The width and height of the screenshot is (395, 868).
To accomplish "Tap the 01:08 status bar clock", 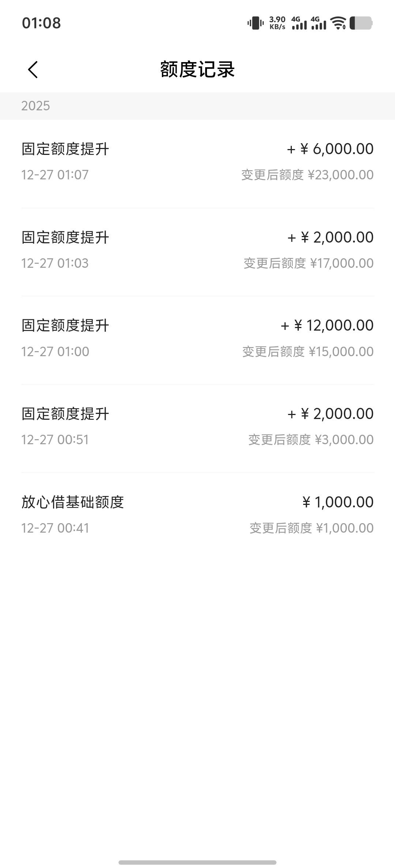I will coord(41,23).
